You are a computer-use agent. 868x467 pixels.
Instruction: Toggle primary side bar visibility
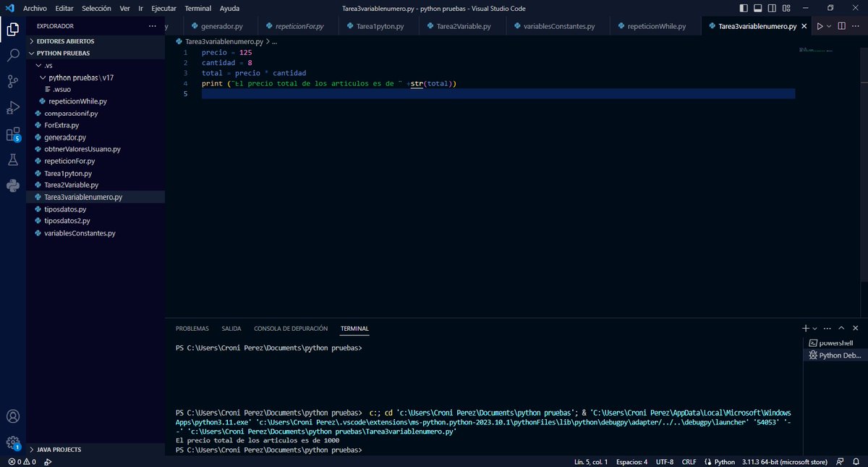pos(744,8)
